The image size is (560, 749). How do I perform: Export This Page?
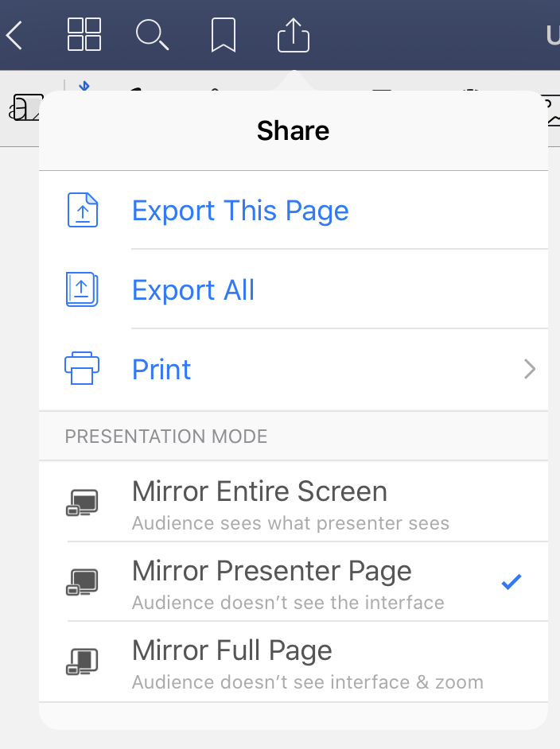click(x=240, y=210)
